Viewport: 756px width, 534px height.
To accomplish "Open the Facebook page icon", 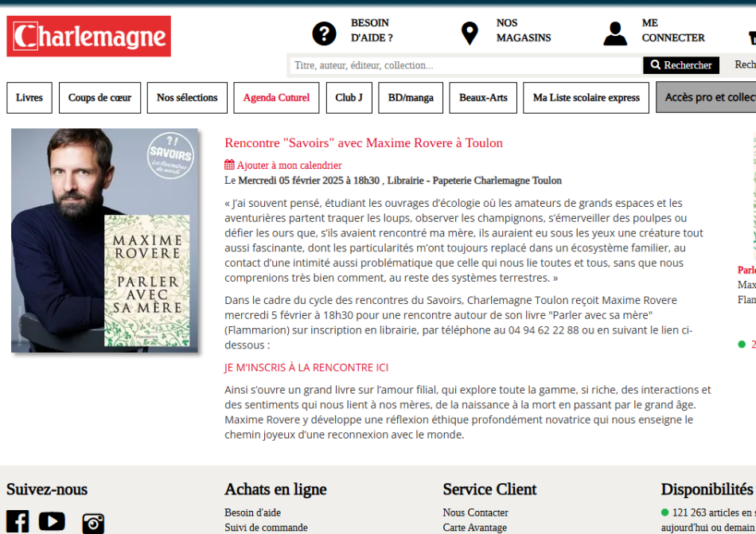I will (18, 521).
